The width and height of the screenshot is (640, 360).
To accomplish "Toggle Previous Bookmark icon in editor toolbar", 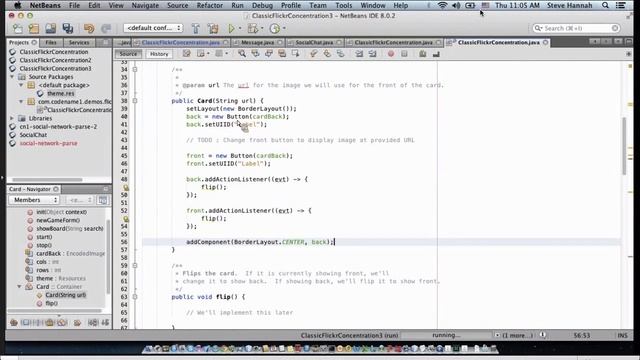I will click(314, 54).
